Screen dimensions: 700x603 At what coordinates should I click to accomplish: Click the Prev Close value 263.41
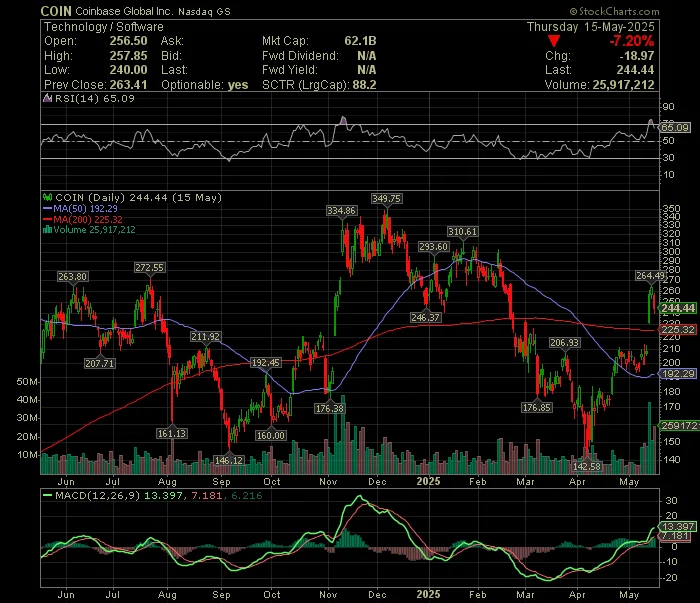click(129, 85)
